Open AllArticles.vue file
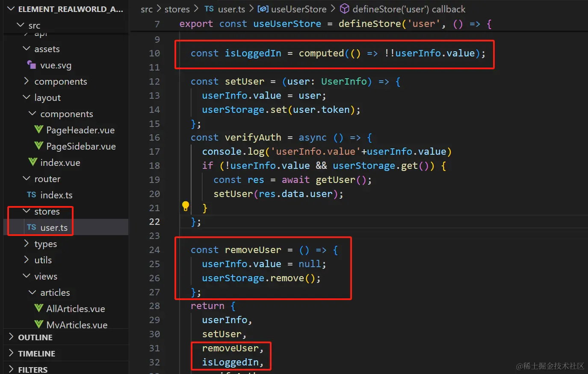Screen dimensions: 588x374 (76, 309)
